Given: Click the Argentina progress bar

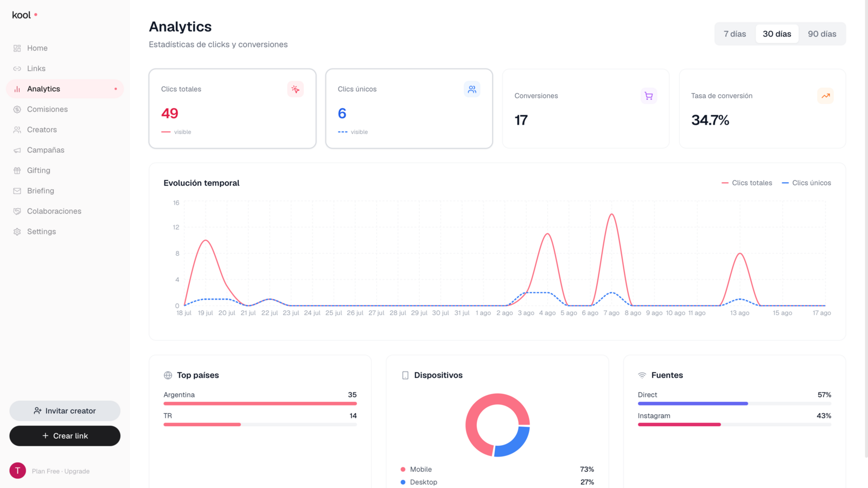Looking at the screenshot, I should [x=260, y=403].
